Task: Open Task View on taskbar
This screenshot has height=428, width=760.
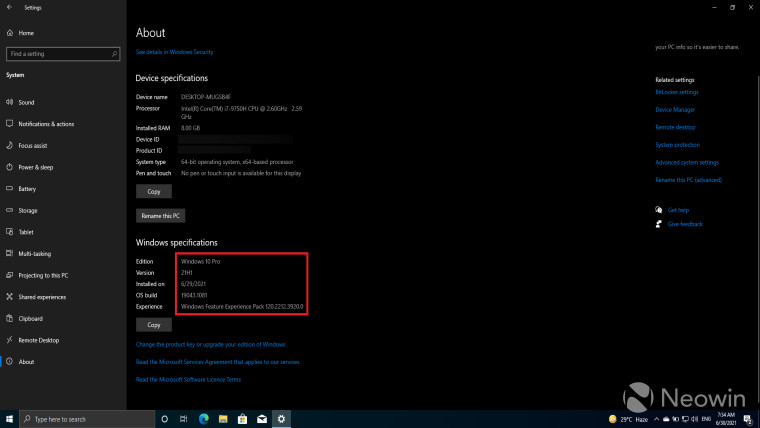Action: pyautogui.click(x=183, y=419)
